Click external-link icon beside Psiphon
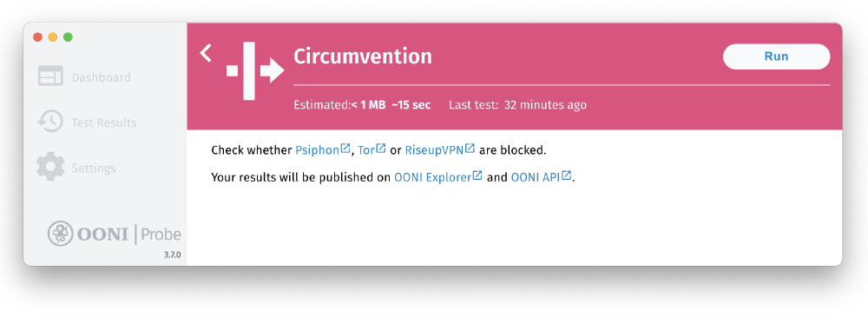 pyautogui.click(x=345, y=148)
